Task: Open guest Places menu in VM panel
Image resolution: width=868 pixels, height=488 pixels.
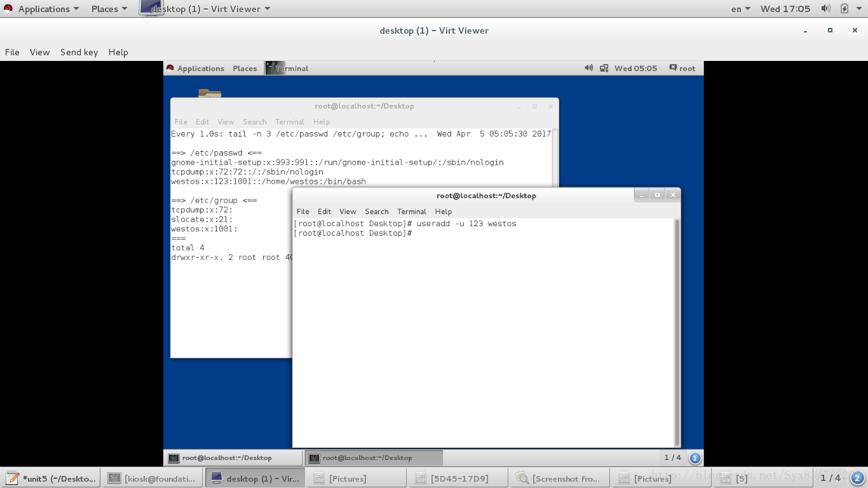Action: 245,69
